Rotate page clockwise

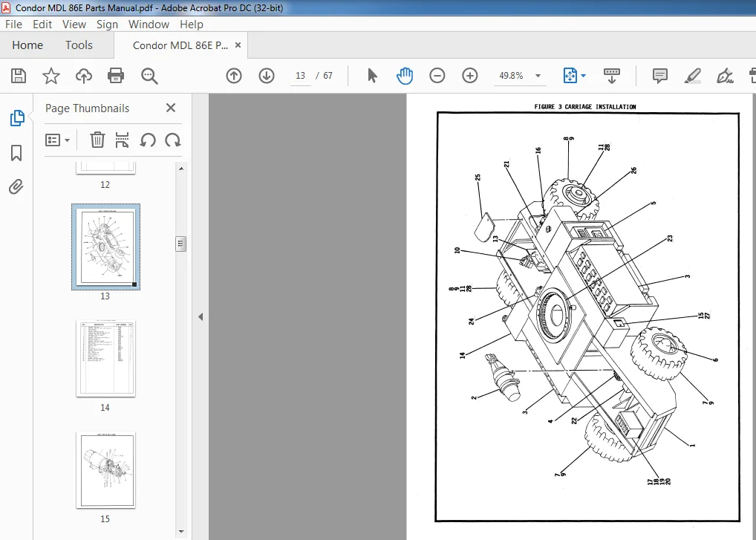[x=172, y=140]
